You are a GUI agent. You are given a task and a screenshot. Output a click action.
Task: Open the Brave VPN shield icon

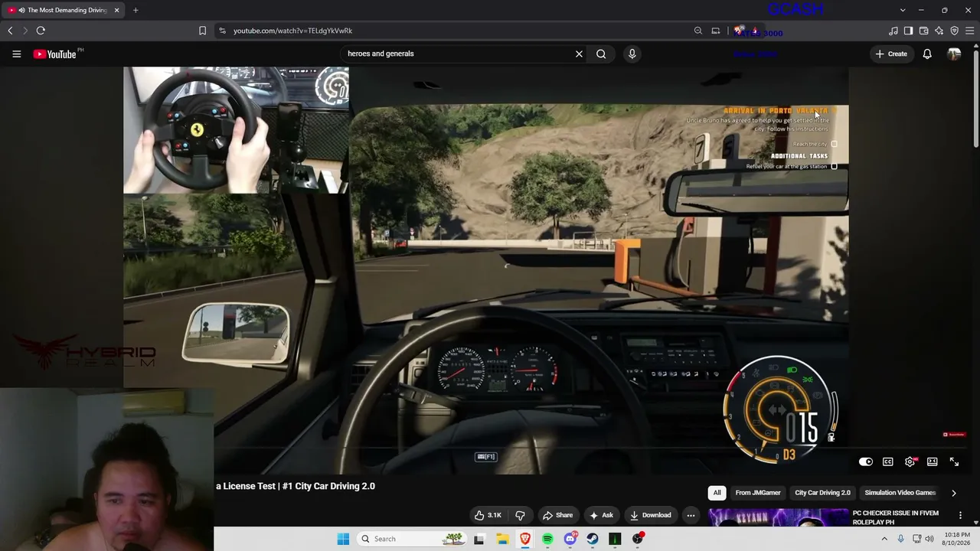[954, 31]
